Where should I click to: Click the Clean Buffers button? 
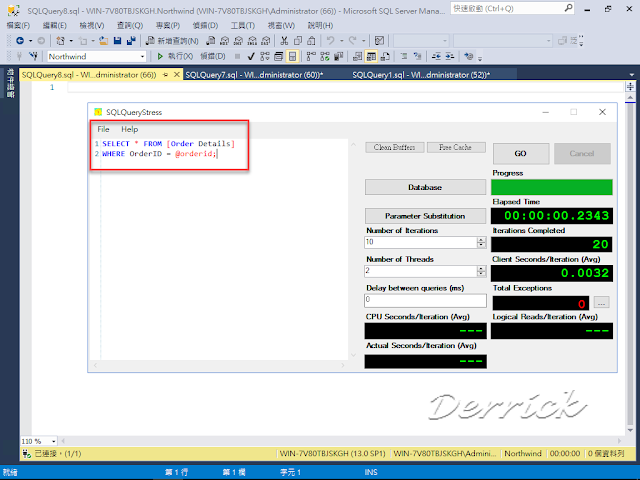[394, 147]
